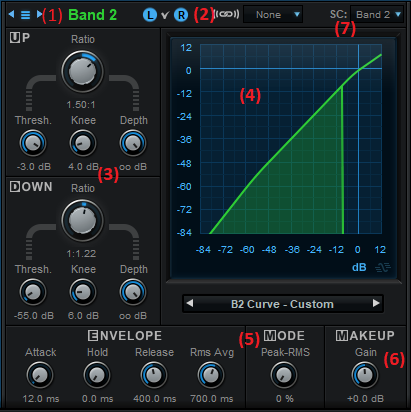Click the Mode section M button
Image resolution: width=411 pixels, height=412 pixels.
(270, 335)
